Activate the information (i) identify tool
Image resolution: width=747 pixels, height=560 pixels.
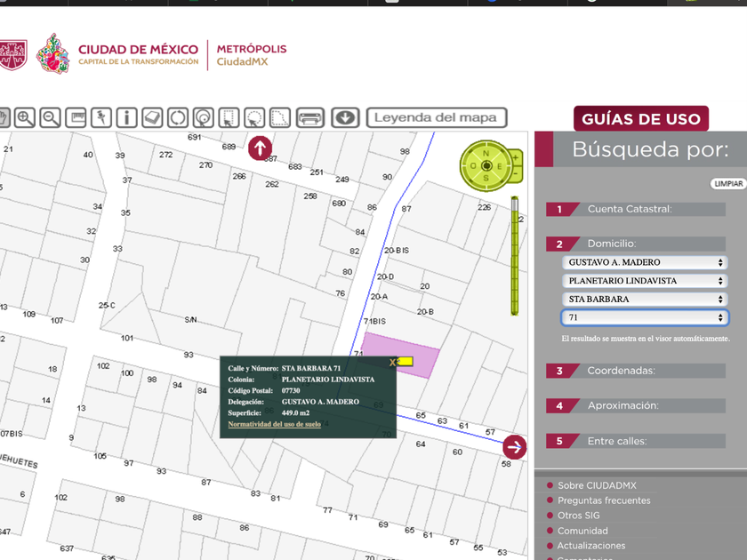pos(127,117)
